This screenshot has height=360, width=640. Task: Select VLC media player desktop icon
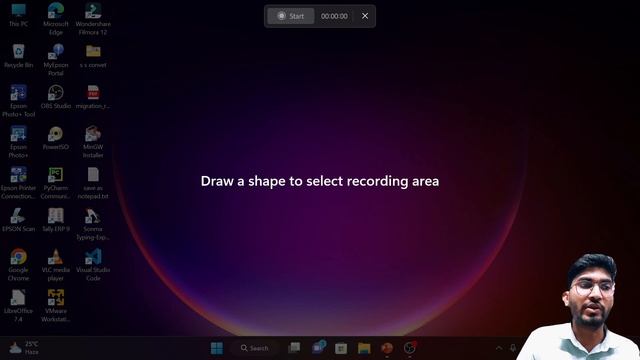[56, 265]
